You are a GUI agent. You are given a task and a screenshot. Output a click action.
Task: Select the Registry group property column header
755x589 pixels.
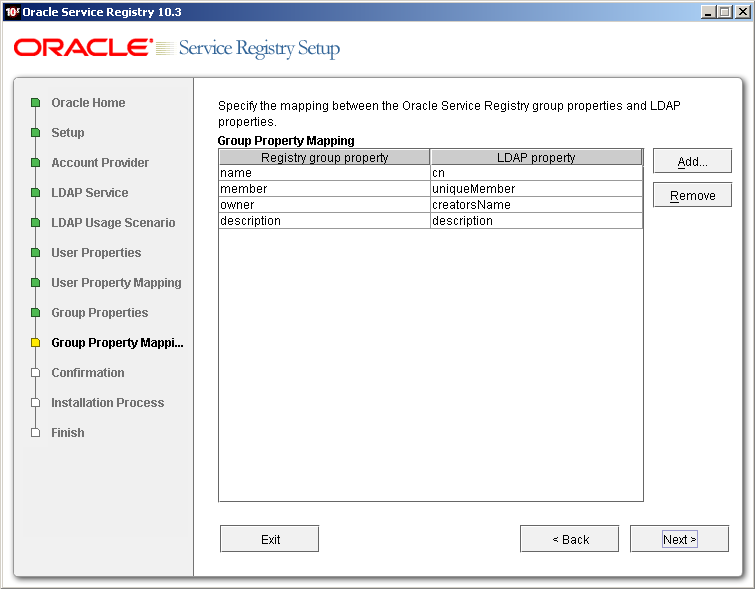[x=324, y=157]
